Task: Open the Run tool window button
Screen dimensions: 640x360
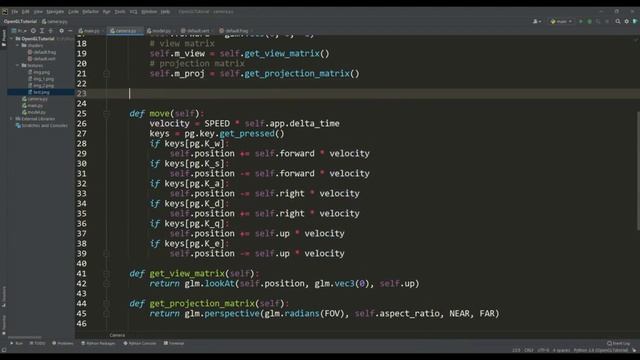Action: (17, 343)
